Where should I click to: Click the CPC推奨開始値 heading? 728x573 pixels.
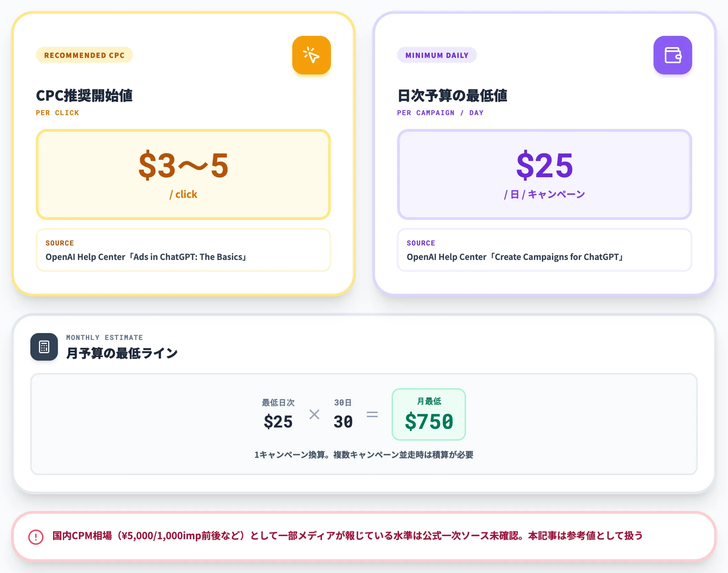[84, 95]
